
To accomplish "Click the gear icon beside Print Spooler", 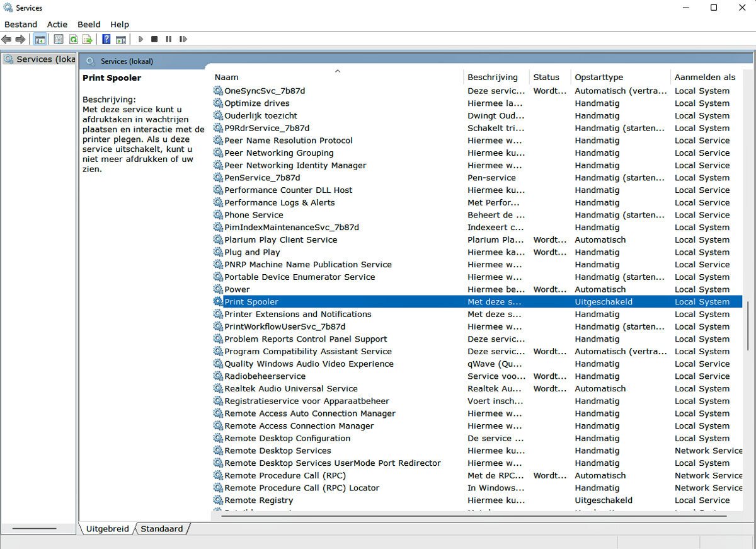I will coord(218,302).
